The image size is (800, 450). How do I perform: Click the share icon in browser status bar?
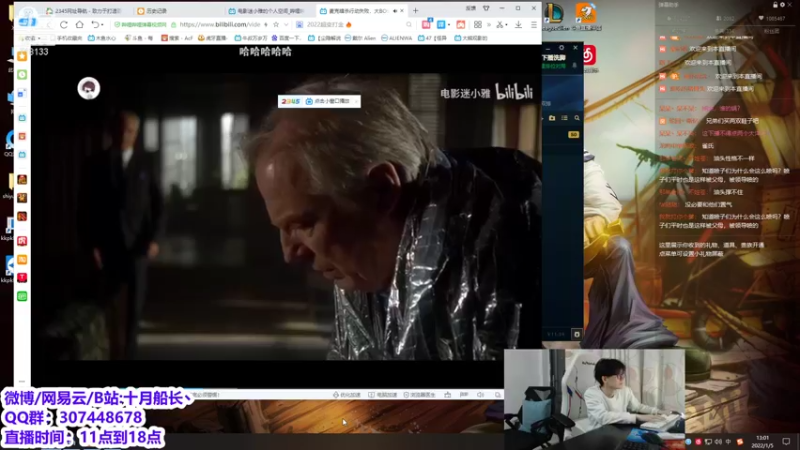coord(447,395)
